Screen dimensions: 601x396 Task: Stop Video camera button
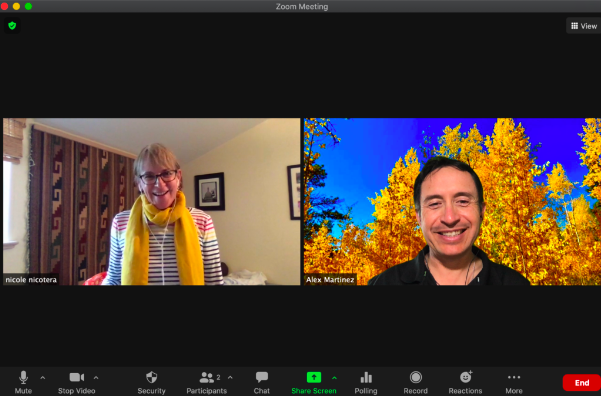[76, 382]
